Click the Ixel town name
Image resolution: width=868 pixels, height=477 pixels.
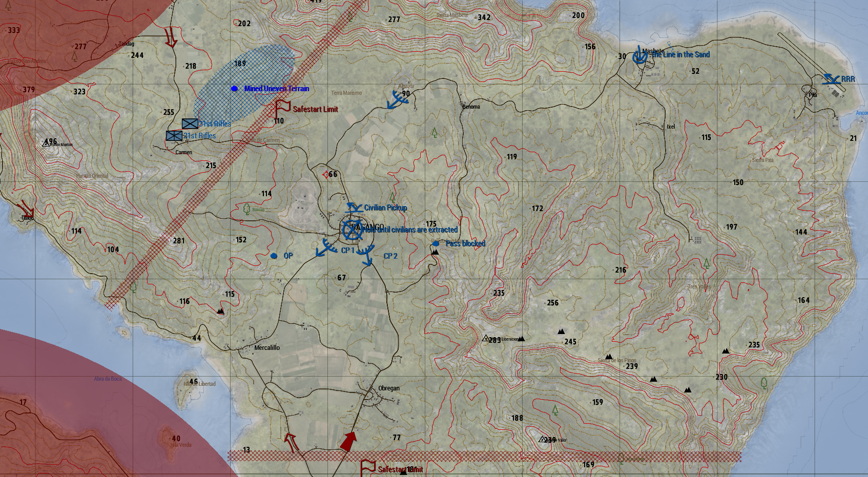[671, 127]
